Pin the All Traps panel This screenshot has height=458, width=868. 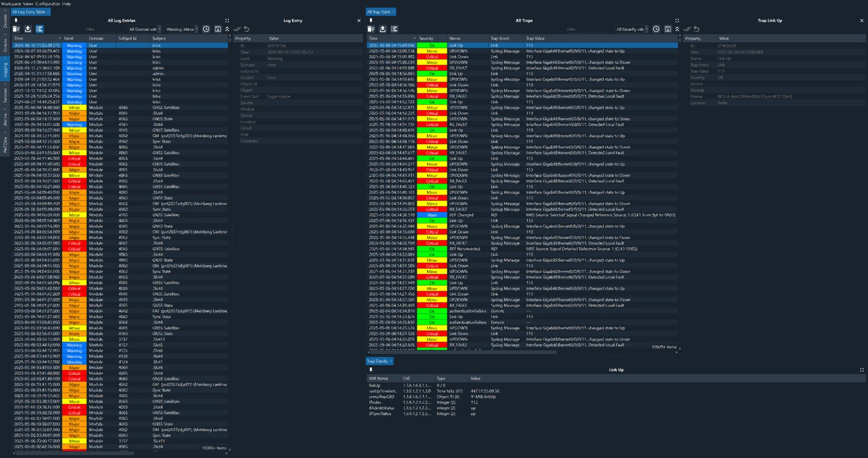coord(371,20)
